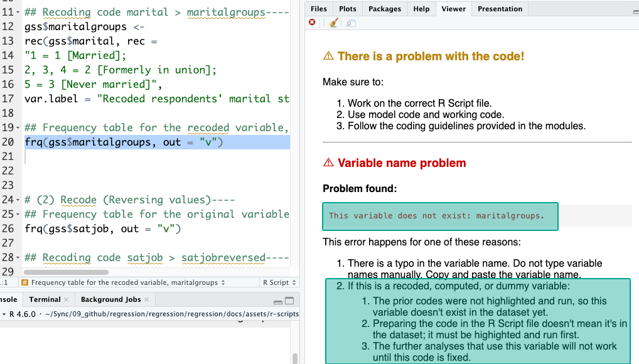Image resolution: width=639 pixels, height=364 pixels.
Task: Click the Recoding code marital comment header
Action: (x=157, y=12)
